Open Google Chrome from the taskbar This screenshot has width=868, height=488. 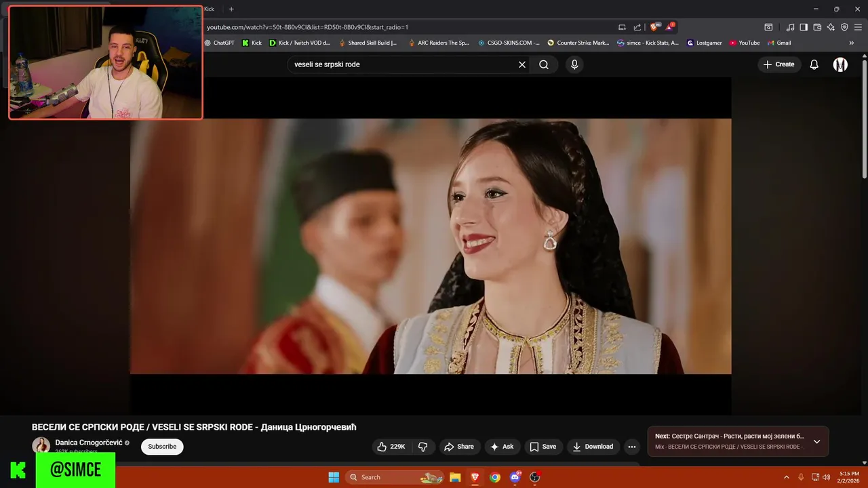point(495,477)
